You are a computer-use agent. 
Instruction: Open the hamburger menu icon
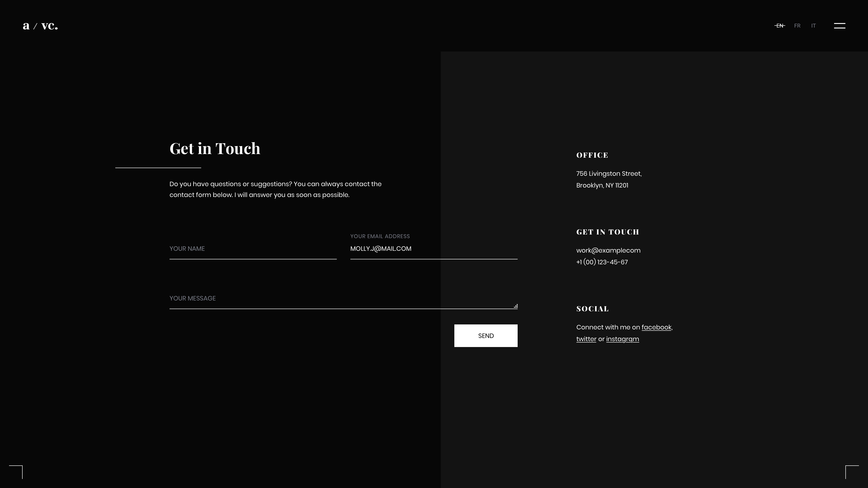839,26
